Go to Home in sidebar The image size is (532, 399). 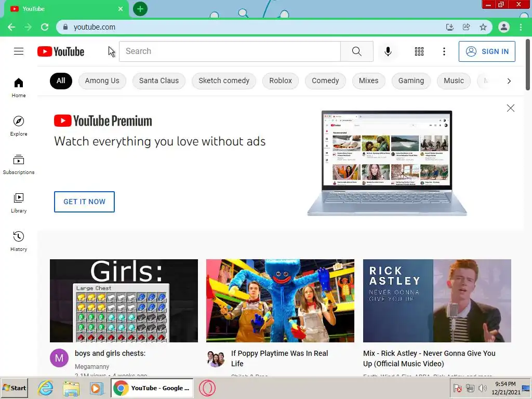point(19,87)
